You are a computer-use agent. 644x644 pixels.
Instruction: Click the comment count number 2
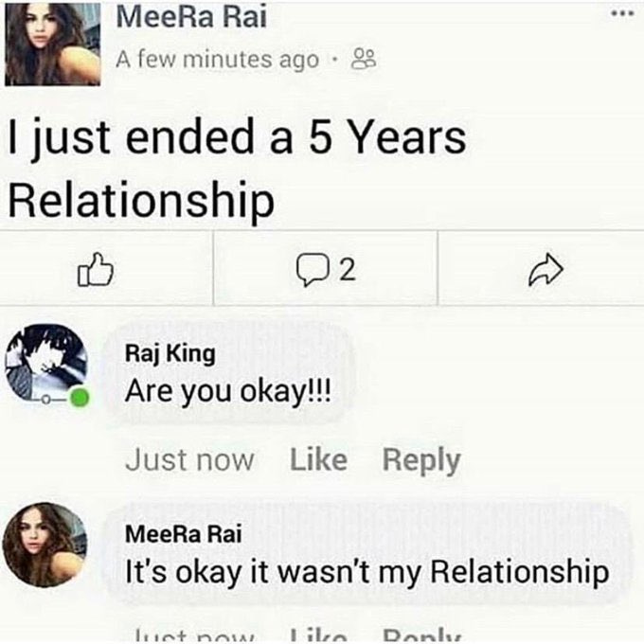(x=346, y=272)
